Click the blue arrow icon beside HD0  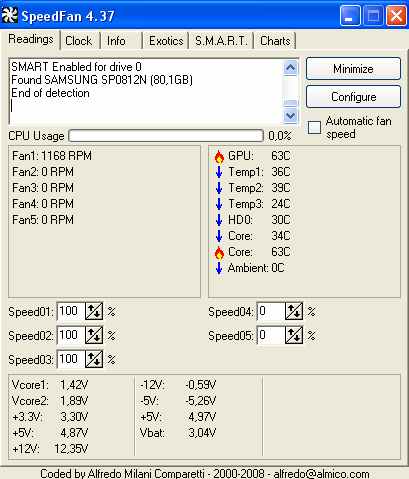(219, 220)
